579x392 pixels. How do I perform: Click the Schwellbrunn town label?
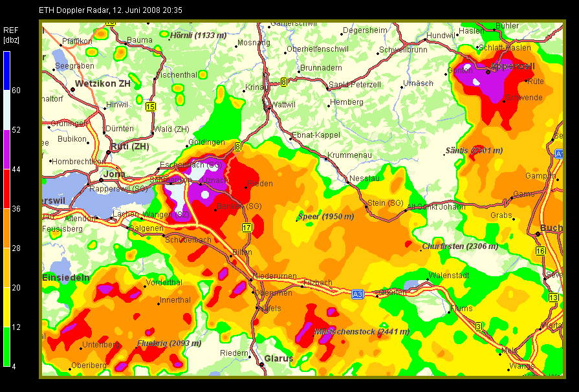coord(403,49)
